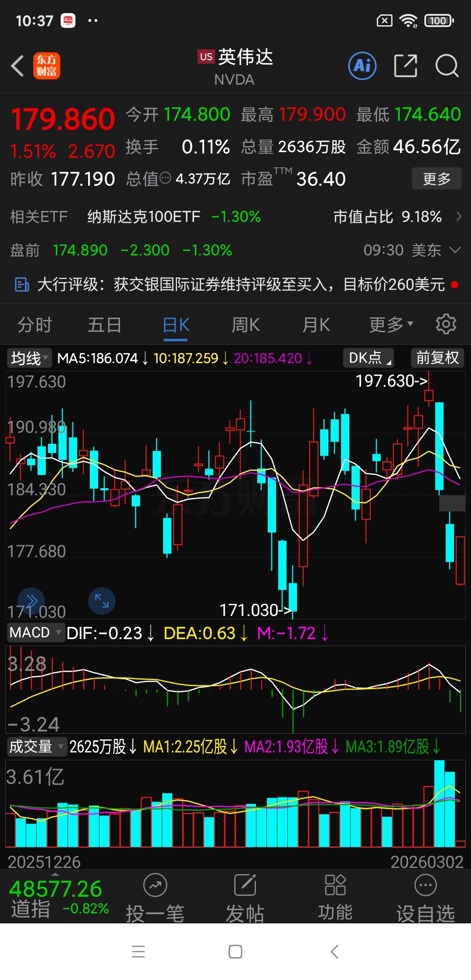
Task: Tap the 投一笔 icon
Action: pyautogui.click(x=155, y=885)
